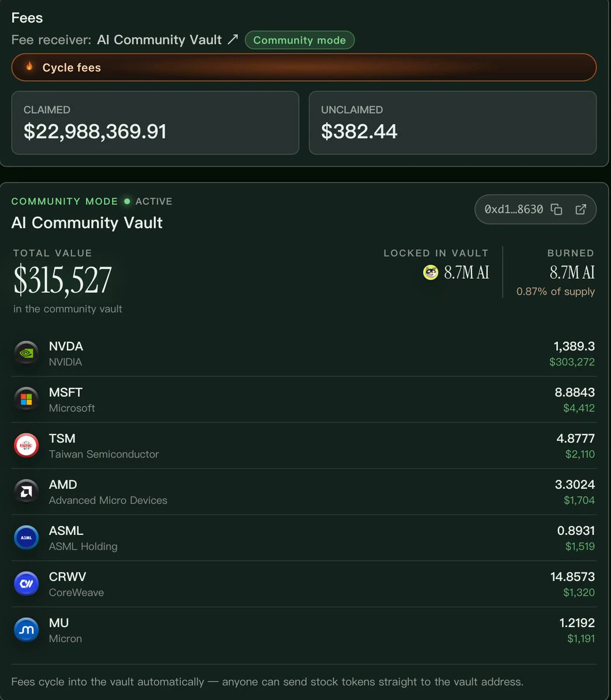The height and width of the screenshot is (700, 611).
Task: Click the AI token icon in Locked in Vault
Action: pyautogui.click(x=431, y=272)
